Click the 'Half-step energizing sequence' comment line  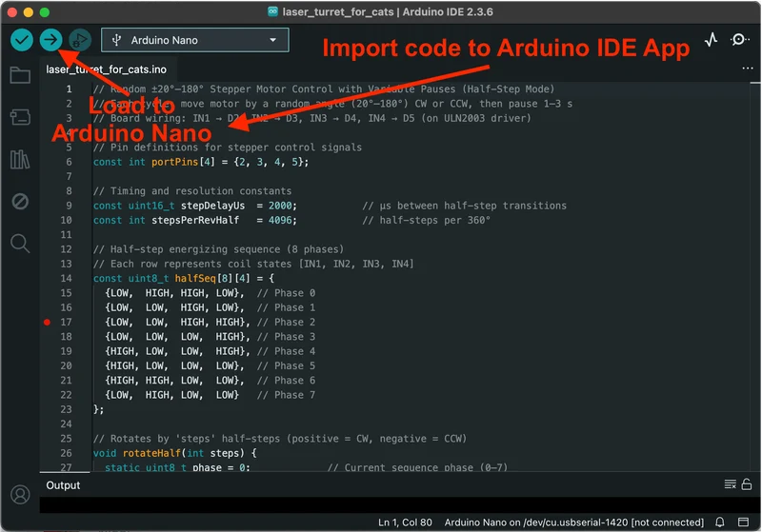pos(218,249)
